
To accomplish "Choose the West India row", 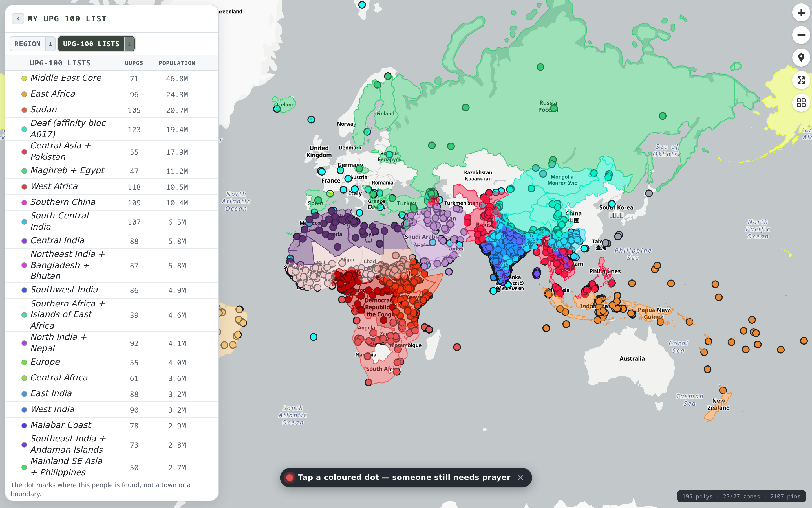I will point(112,409).
